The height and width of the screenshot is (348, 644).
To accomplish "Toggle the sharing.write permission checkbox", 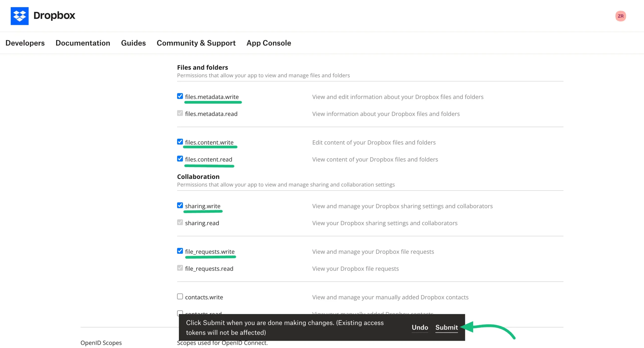I will pos(180,205).
